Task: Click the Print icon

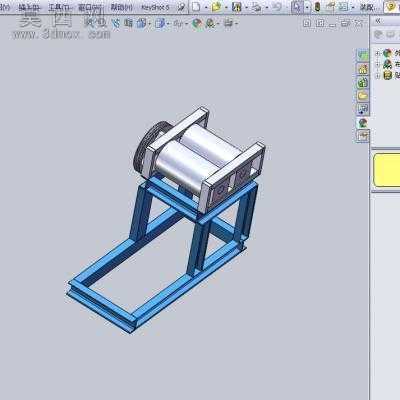Action: tap(257, 7)
